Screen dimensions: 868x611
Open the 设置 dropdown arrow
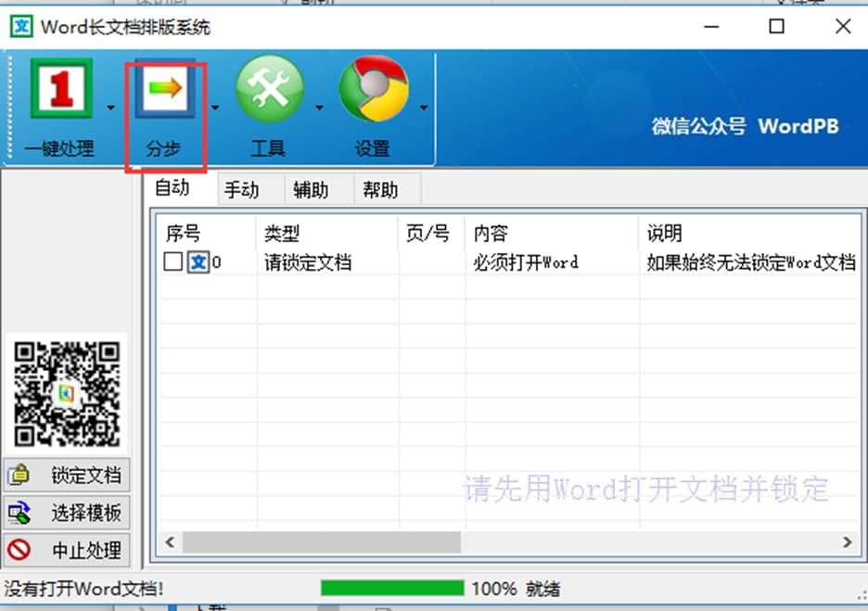[424, 108]
